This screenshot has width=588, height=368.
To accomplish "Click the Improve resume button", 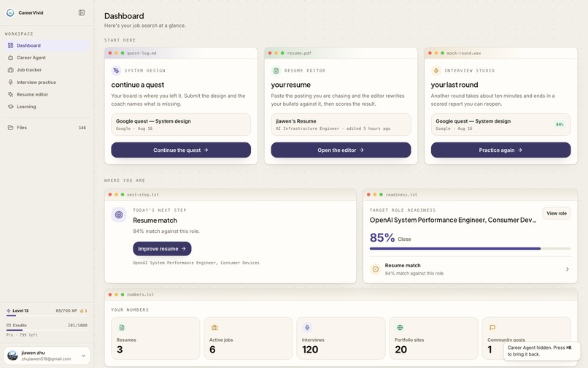I will pyautogui.click(x=162, y=248).
